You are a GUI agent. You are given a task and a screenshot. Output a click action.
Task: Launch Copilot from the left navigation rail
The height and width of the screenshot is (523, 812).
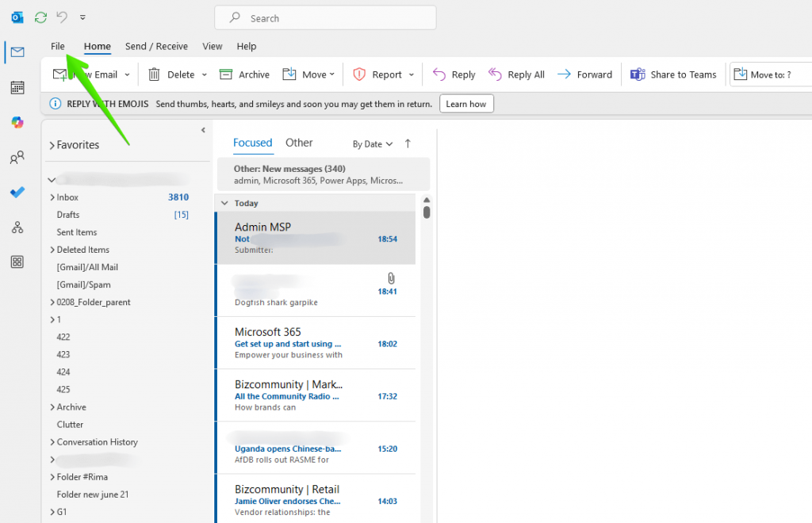click(x=17, y=122)
